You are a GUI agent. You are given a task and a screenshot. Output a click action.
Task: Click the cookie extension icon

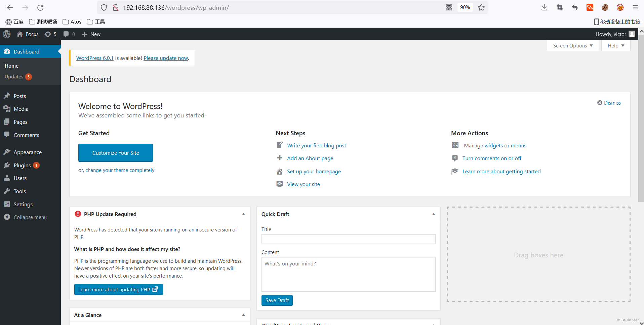tap(605, 7)
